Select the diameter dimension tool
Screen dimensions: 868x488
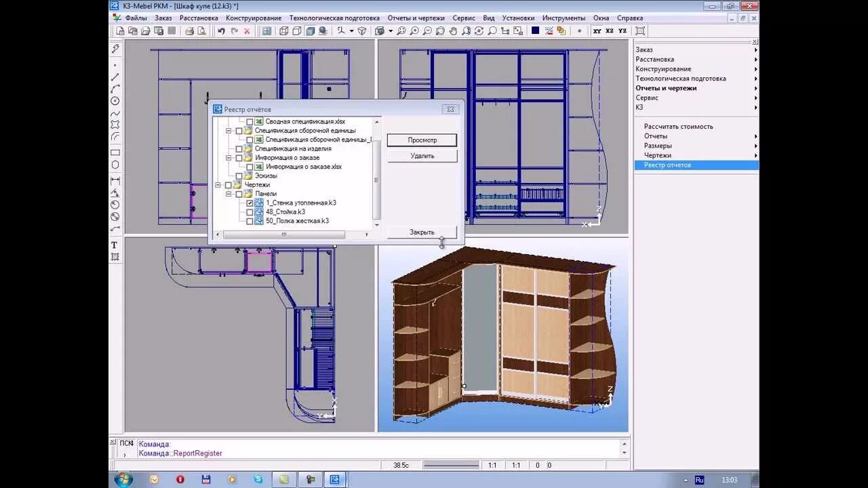click(115, 217)
